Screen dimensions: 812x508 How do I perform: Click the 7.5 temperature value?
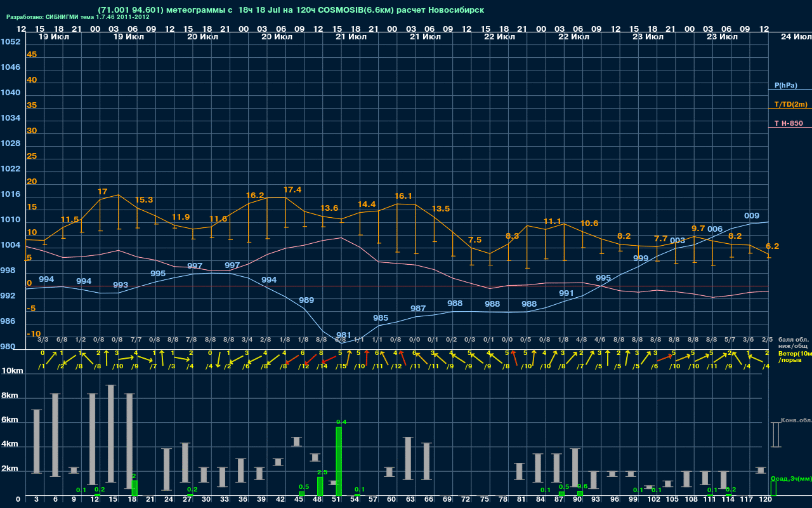[x=475, y=240]
